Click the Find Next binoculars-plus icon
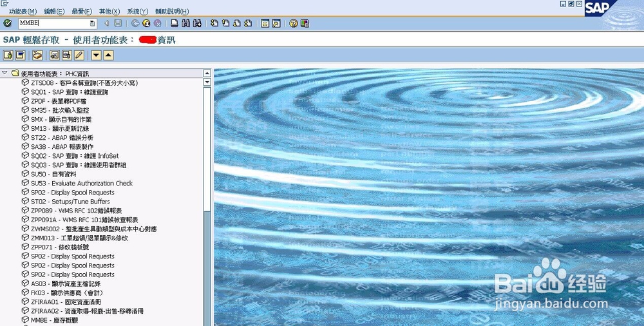Viewport: 644px width, 326px height. click(197, 23)
